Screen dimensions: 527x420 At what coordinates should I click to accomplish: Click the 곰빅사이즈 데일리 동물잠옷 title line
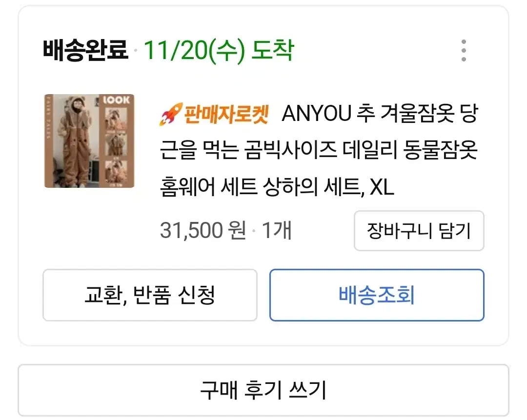tap(319, 150)
